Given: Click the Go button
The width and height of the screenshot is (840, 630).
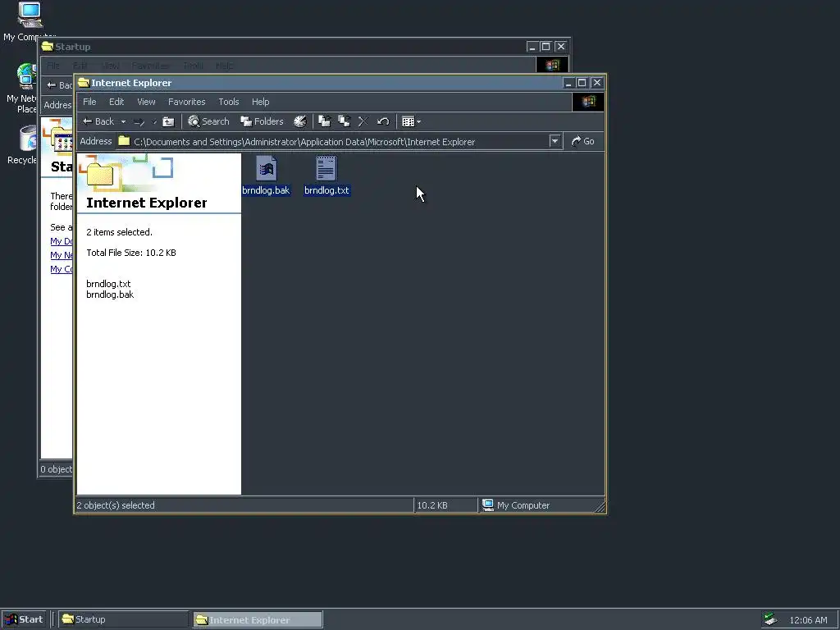Looking at the screenshot, I should click(x=583, y=141).
